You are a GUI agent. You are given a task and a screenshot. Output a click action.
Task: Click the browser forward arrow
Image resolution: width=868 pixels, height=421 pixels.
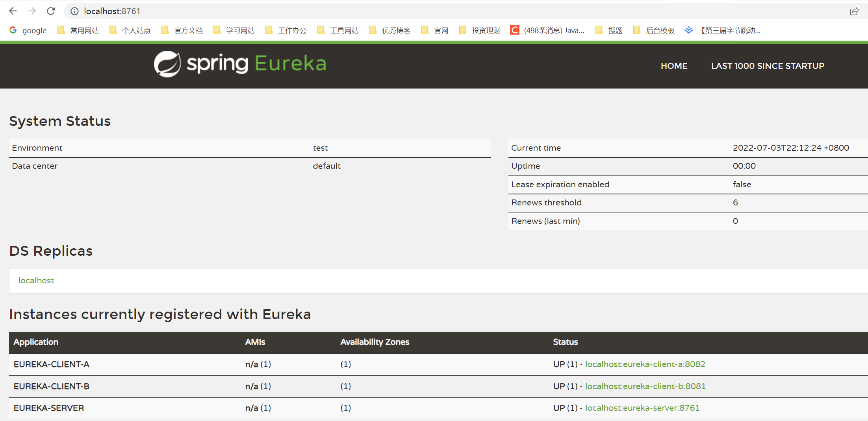click(32, 11)
